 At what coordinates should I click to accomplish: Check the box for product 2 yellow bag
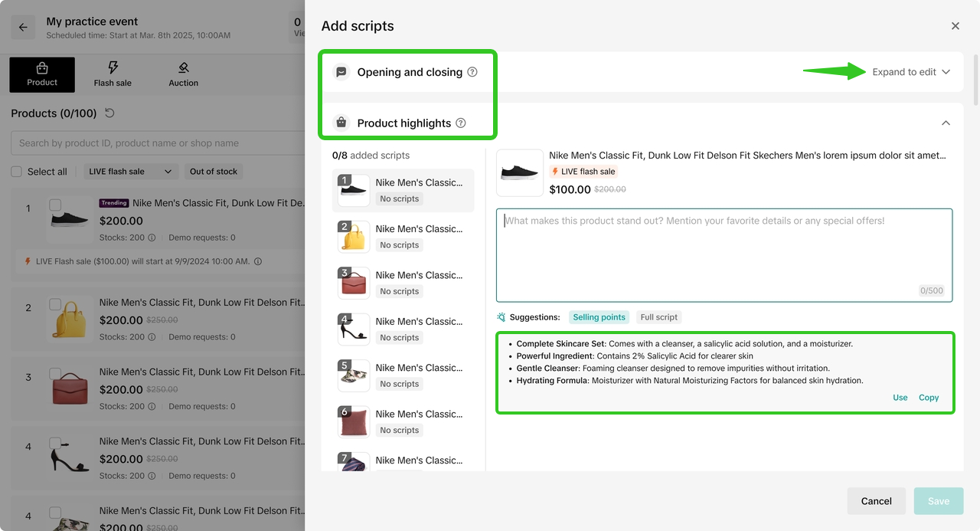coord(55,305)
